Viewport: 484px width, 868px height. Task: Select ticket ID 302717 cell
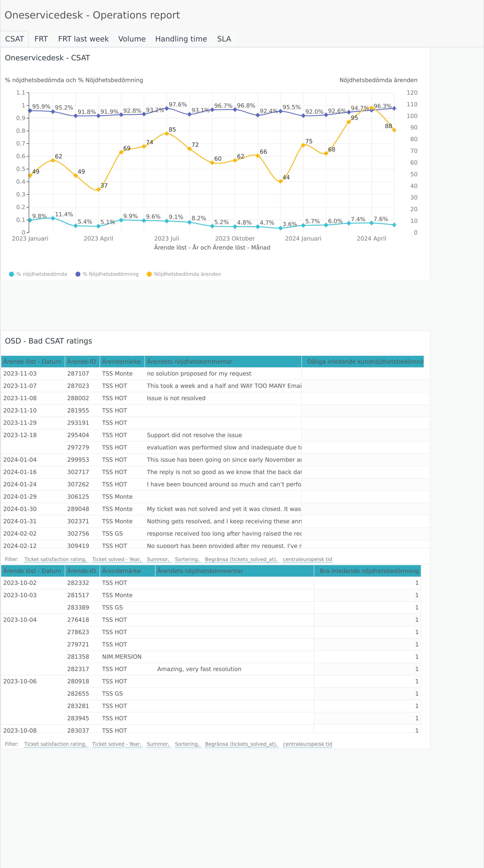point(82,472)
